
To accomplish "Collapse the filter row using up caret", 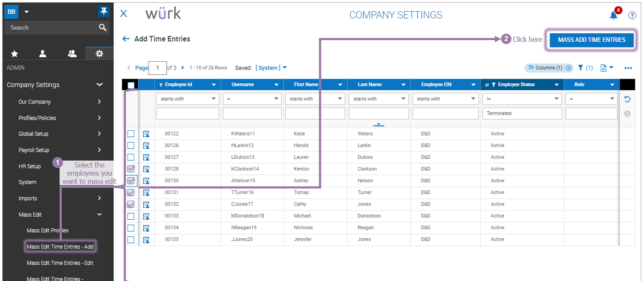I will (x=378, y=124).
